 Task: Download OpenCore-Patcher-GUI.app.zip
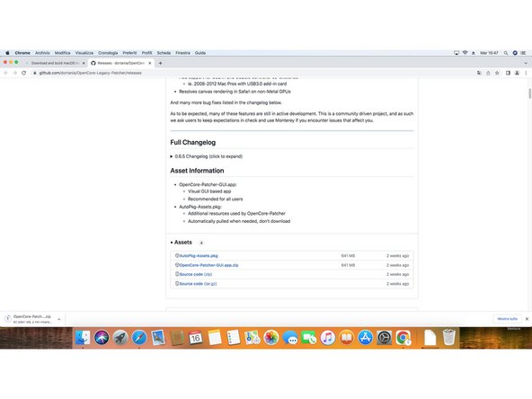208,265
